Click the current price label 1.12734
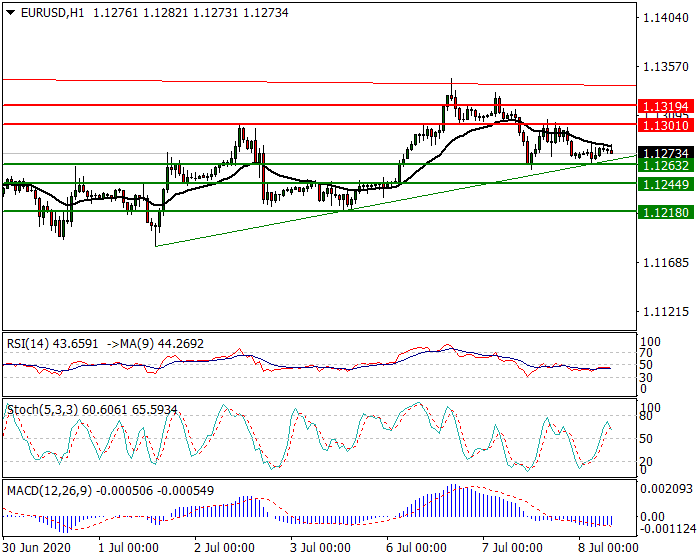The height and width of the screenshot is (560, 700). 666,153
